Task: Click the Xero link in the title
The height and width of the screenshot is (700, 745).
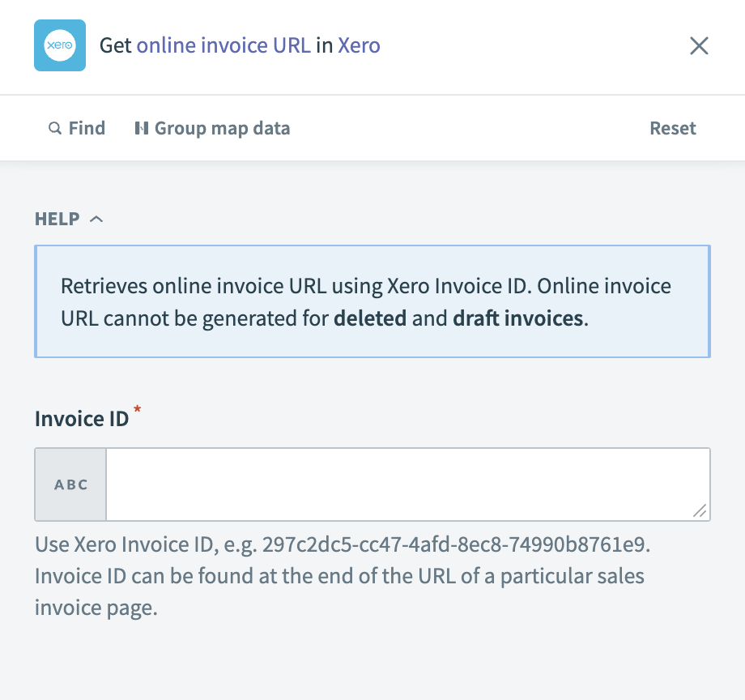Action: click(x=358, y=45)
